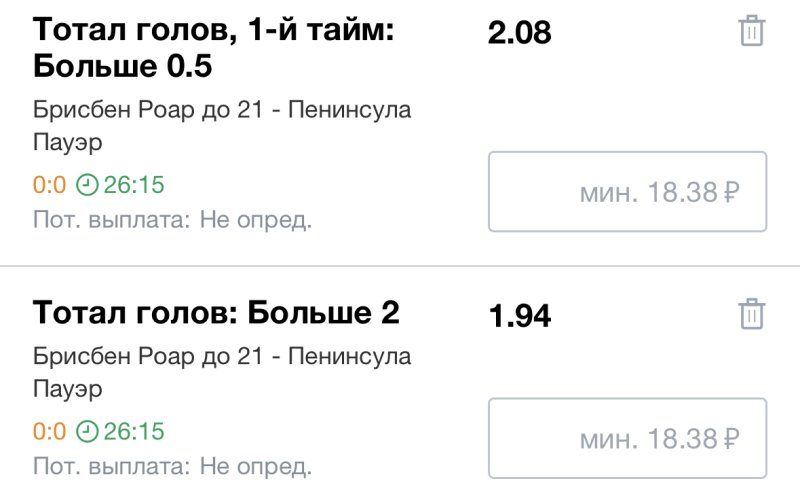Click the 0:0 score in the first bet
The height and width of the screenshot is (498, 800).
(49, 185)
